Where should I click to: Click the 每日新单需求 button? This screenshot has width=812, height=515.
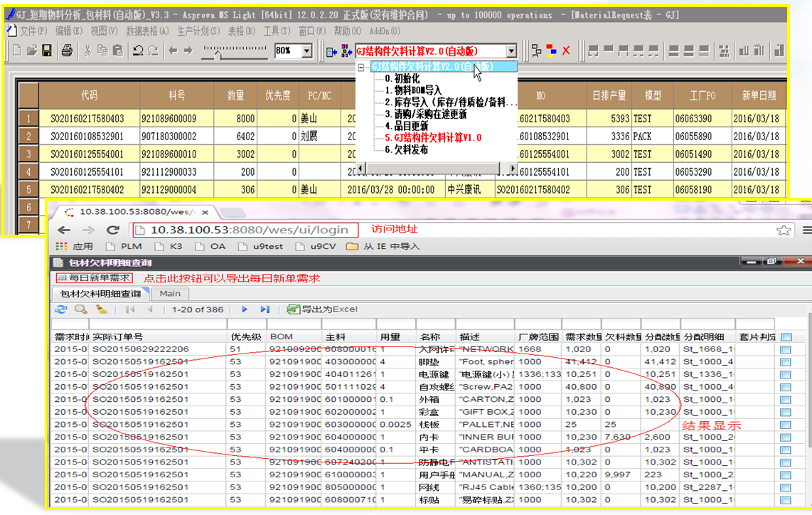tap(95, 278)
